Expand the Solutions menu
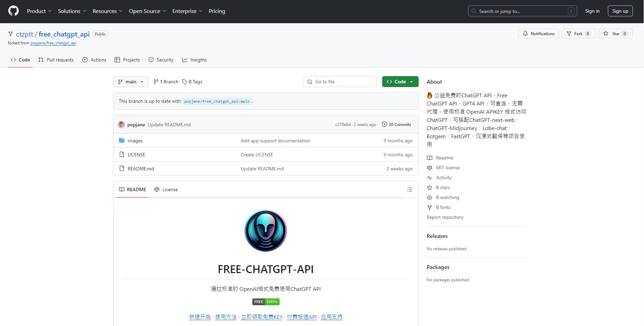 [72, 11]
